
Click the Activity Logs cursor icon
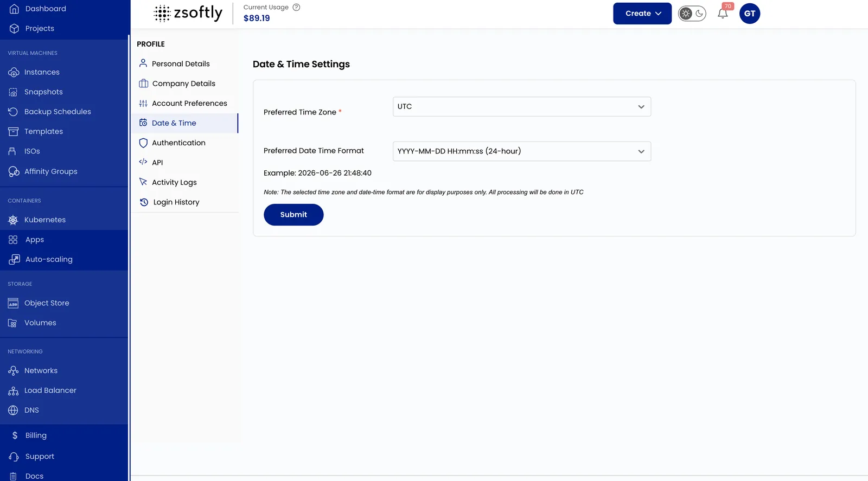(143, 182)
